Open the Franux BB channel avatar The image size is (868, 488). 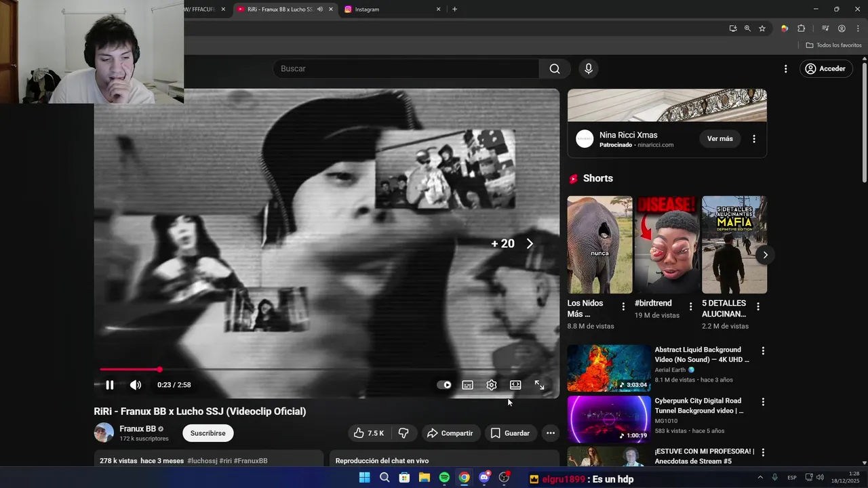click(x=104, y=432)
